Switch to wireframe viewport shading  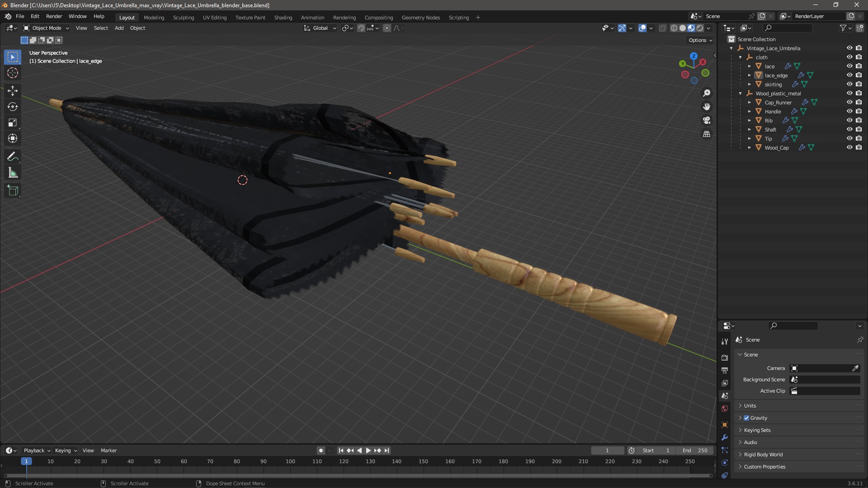pyautogui.click(x=674, y=28)
